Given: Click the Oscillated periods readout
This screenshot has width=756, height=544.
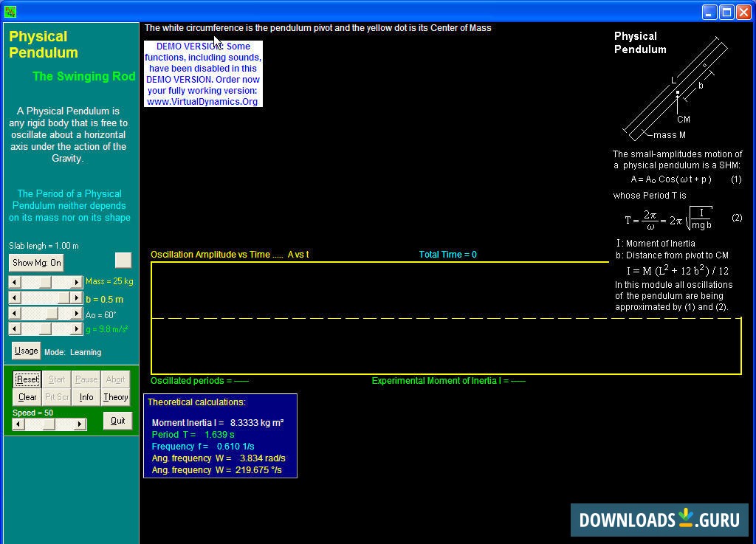Looking at the screenshot, I should tap(199, 381).
